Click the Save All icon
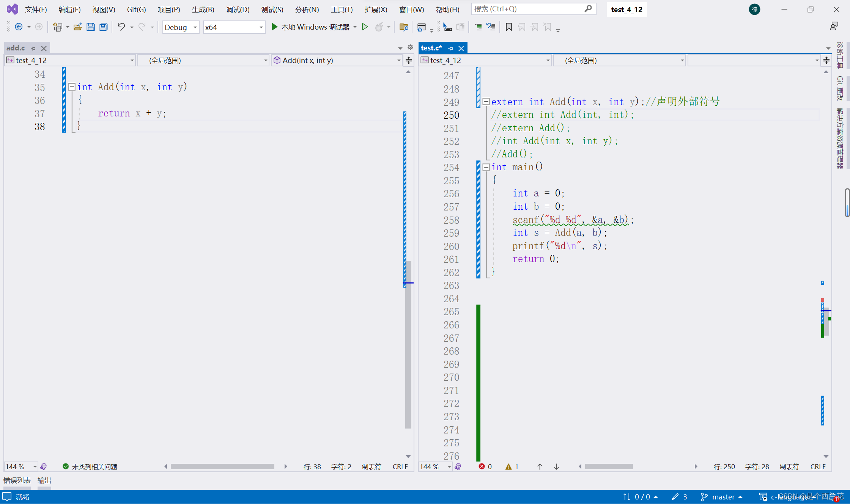Viewport: 850px width, 504px height. [x=104, y=27]
